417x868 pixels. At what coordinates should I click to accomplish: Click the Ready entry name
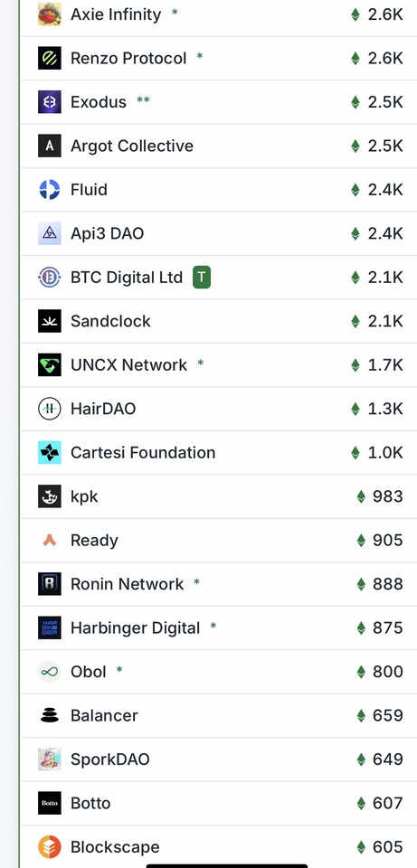tap(94, 541)
